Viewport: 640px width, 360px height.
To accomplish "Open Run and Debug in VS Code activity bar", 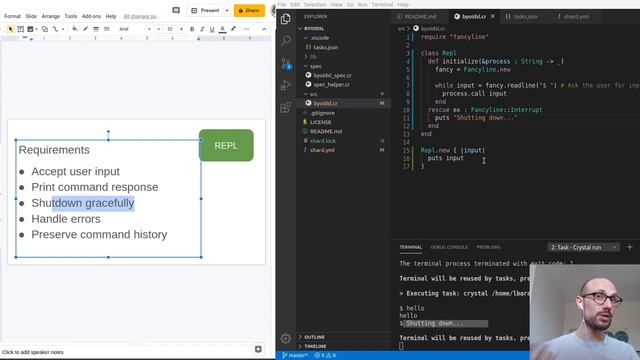I will pyautogui.click(x=286, y=85).
